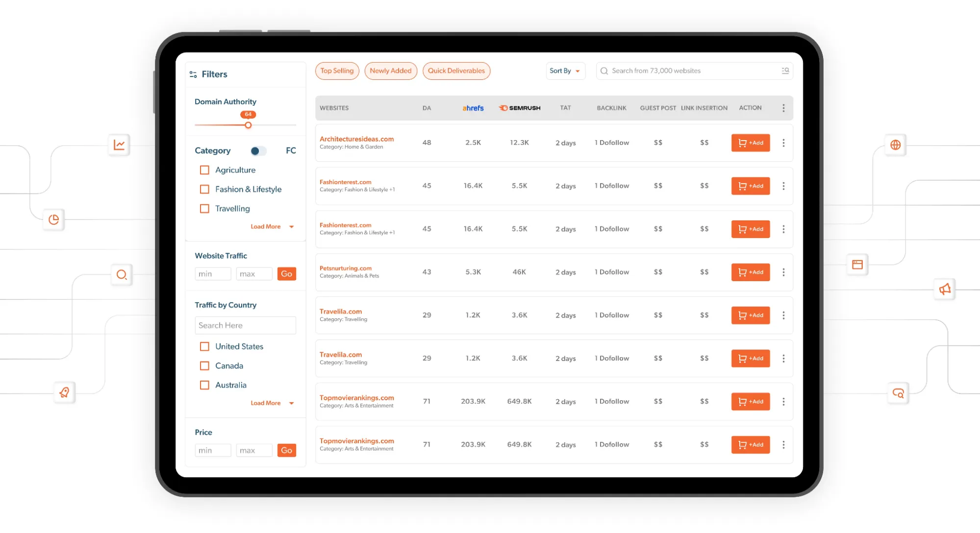Click the Semrush value 46K
980x533 pixels.
pos(519,272)
